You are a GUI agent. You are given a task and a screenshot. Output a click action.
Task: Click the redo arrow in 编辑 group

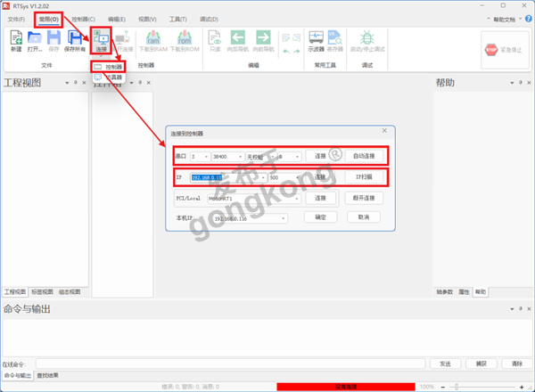297,52
